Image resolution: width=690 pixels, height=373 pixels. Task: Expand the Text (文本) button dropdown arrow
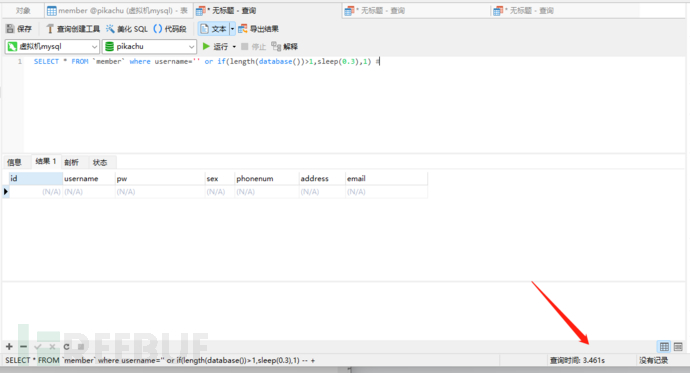tap(232, 29)
